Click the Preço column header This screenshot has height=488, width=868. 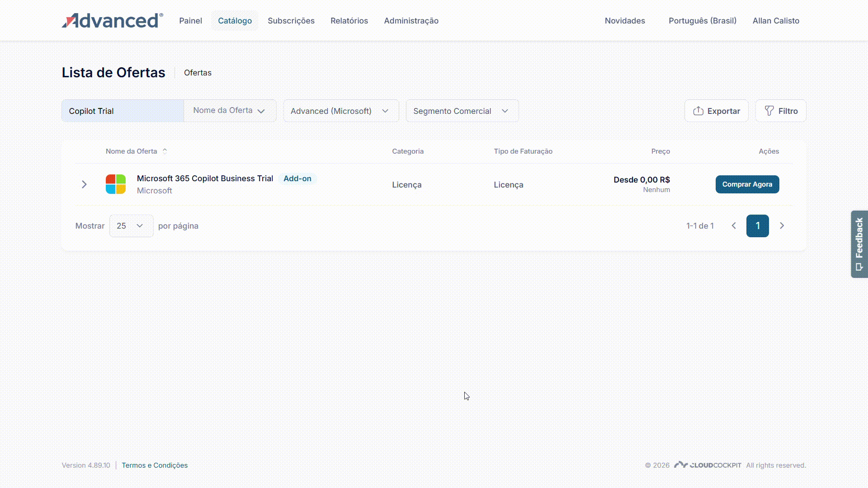660,151
